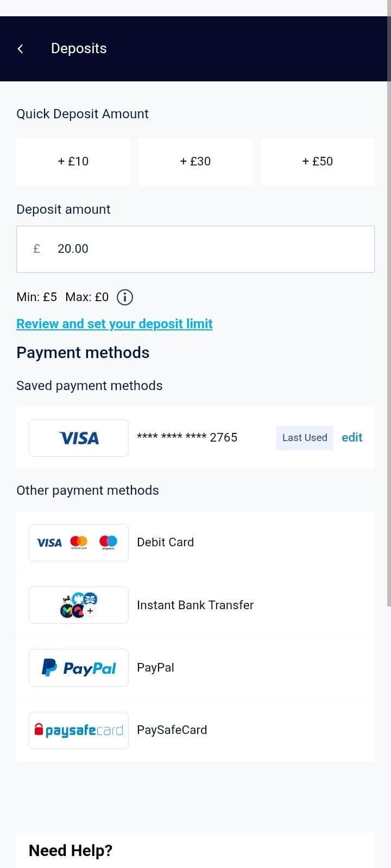
Task: Click the pound sign in the amount field
Action: pyautogui.click(x=36, y=248)
